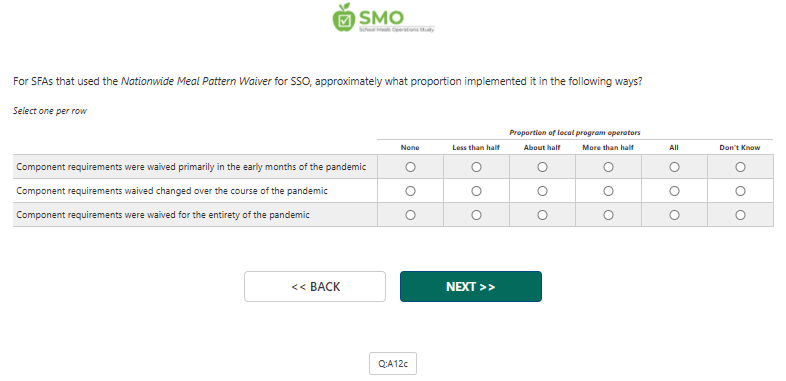Mark None for entirety of pandemic row

tap(410, 215)
